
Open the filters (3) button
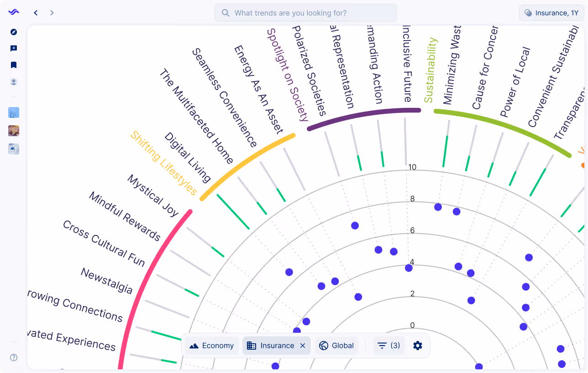[x=389, y=346]
